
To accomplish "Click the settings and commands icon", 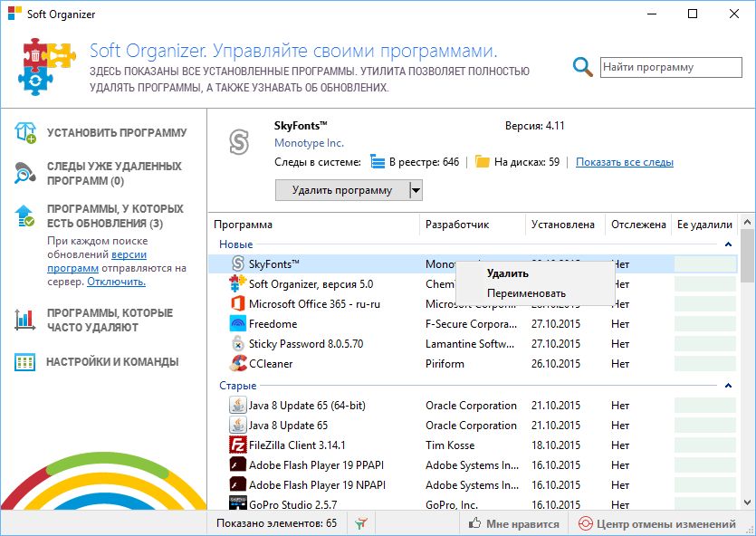I will pos(25,362).
